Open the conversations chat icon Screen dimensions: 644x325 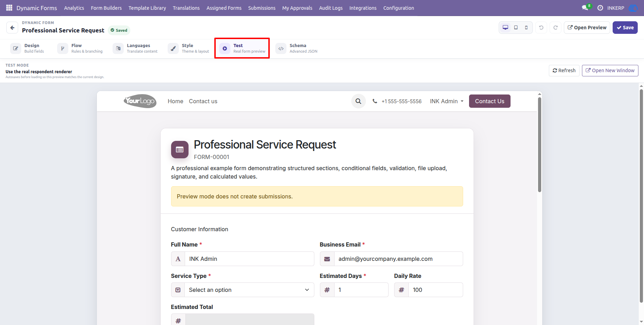pyautogui.click(x=585, y=8)
